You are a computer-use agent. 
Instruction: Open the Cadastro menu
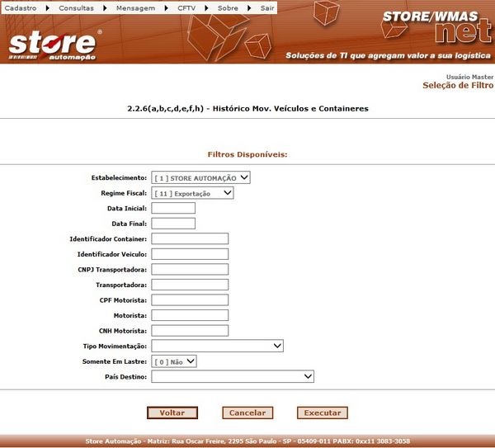click(21, 7)
